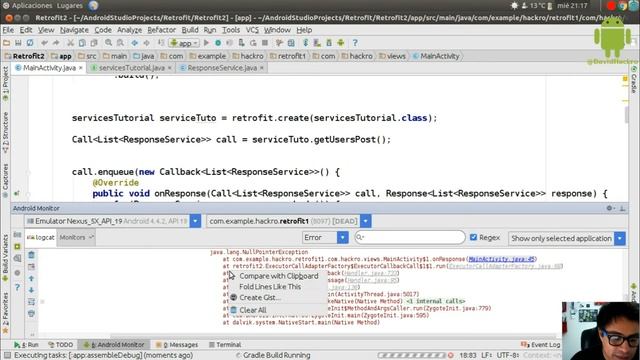Click the logcat search input field
Screen dimensions: 640x360
click(410, 237)
